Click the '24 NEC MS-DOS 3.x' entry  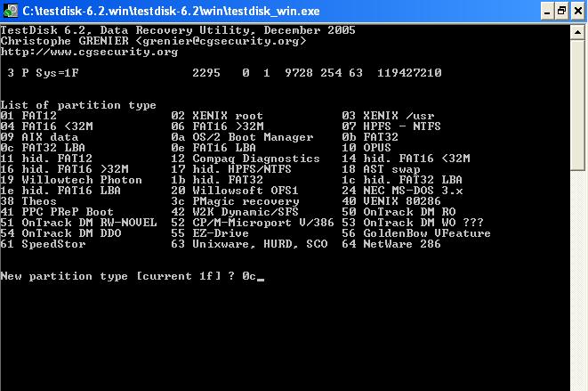(402, 191)
